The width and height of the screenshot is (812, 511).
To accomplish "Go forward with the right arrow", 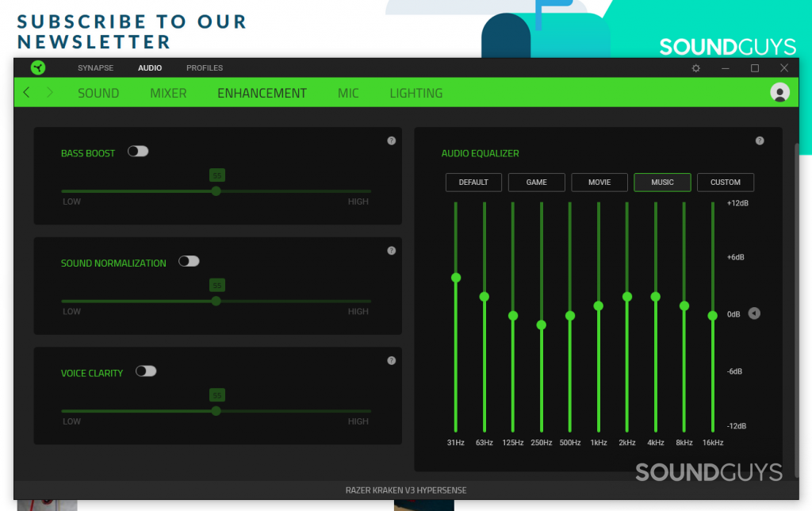I will click(50, 92).
